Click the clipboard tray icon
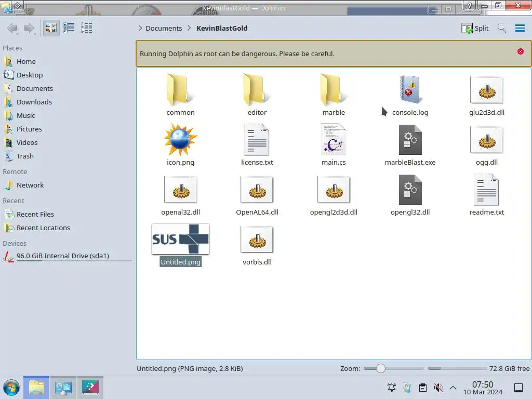Screen dimensions: 532x399 (x=423, y=388)
